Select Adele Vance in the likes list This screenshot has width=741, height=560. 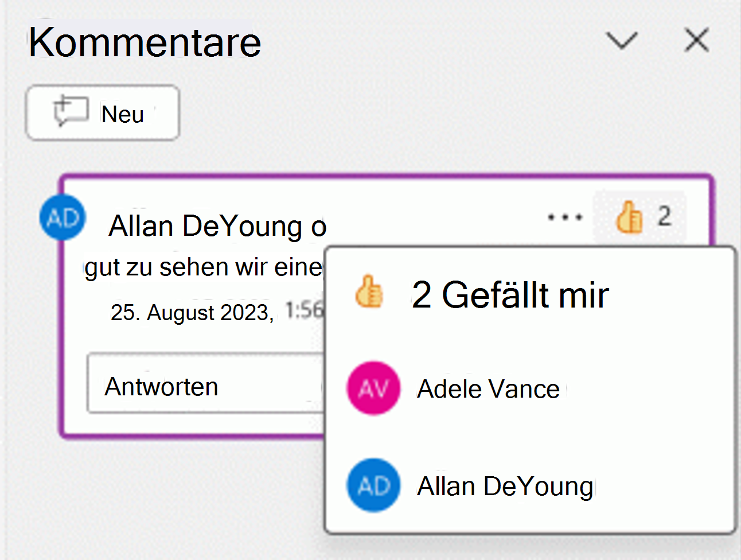[488, 389]
